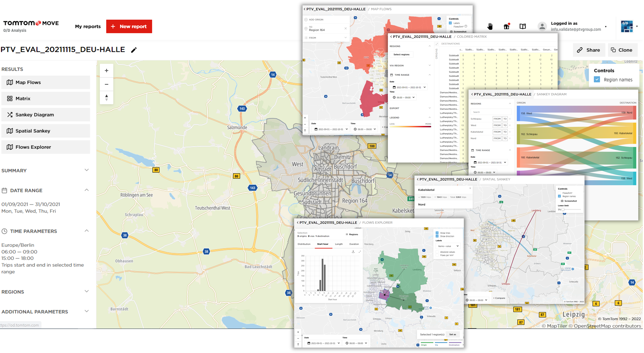This screenshot has width=644, height=353.
Task: Click the hand icon in the top header
Action: [x=490, y=26]
